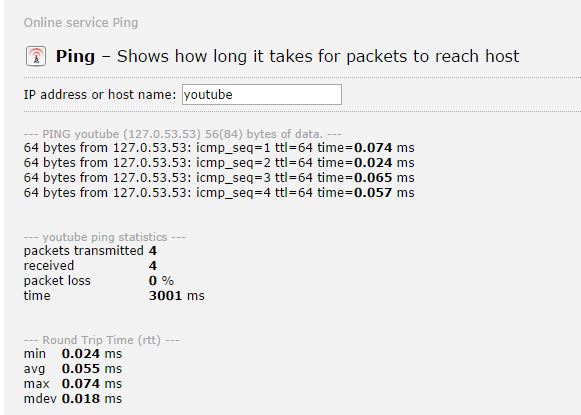
Task: Click the min 0.024 ms value
Action: pos(92,354)
